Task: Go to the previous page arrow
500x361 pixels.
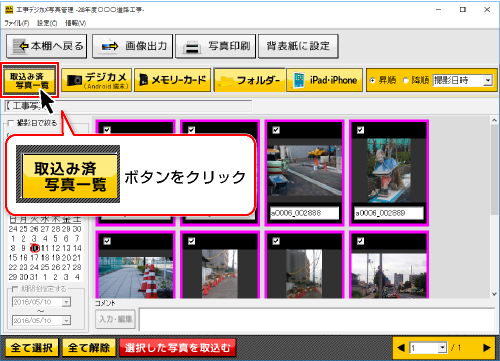Action: (x=401, y=348)
